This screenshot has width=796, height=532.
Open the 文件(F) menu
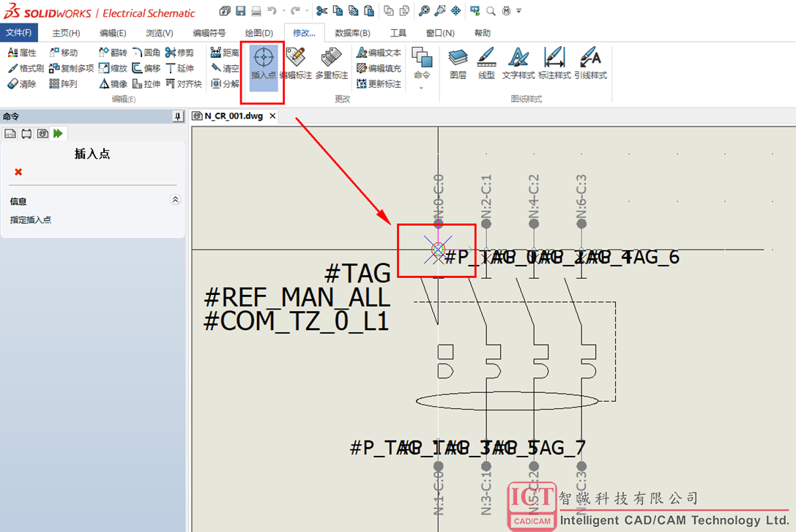19,32
